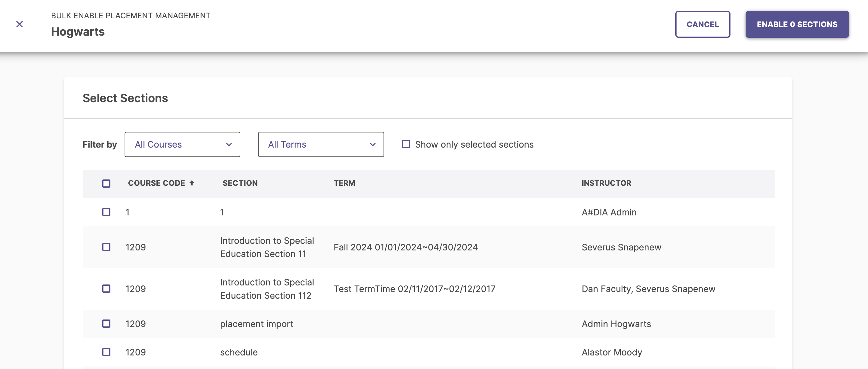868x369 pixels.
Task: Click the schedule section name
Action: point(238,353)
